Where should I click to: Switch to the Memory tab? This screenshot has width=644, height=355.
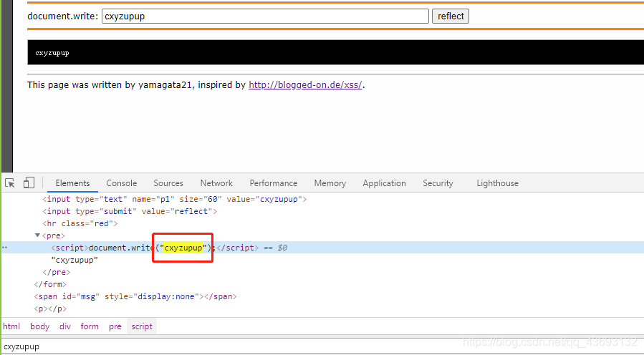coord(330,183)
